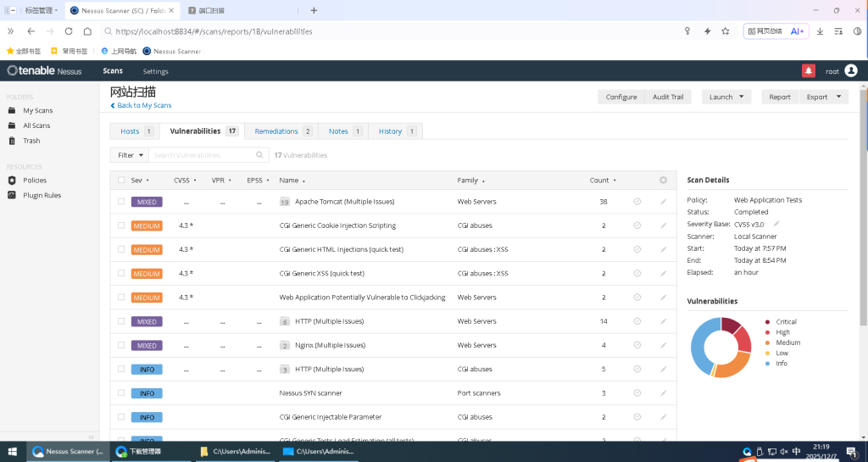Check the CGI Generic Cookie Injection Scripting row
The height and width of the screenshot is (462, 868).
pyautogui.click(x=121, y=226)
